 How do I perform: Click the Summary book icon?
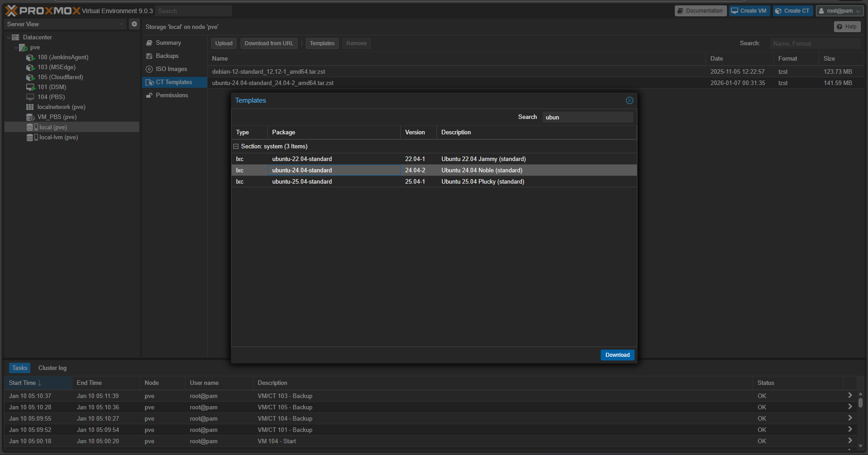(x=149, y=43)
